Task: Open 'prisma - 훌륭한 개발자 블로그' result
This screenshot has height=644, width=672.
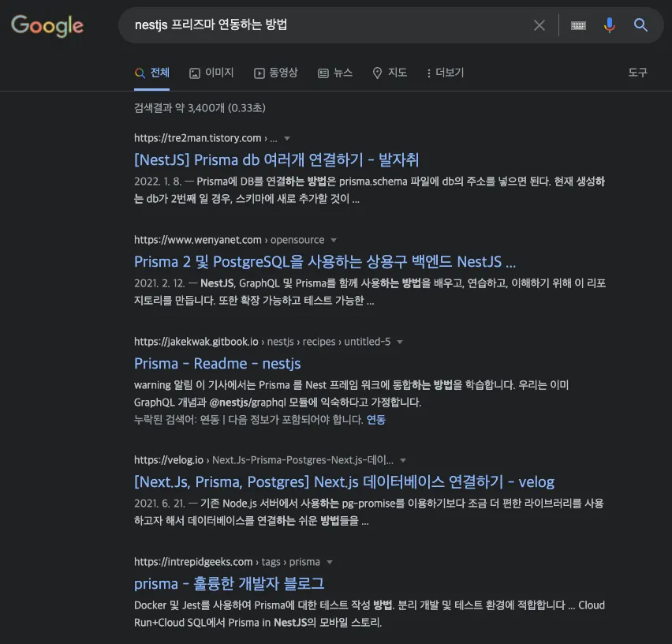Action: click(230, 583)
